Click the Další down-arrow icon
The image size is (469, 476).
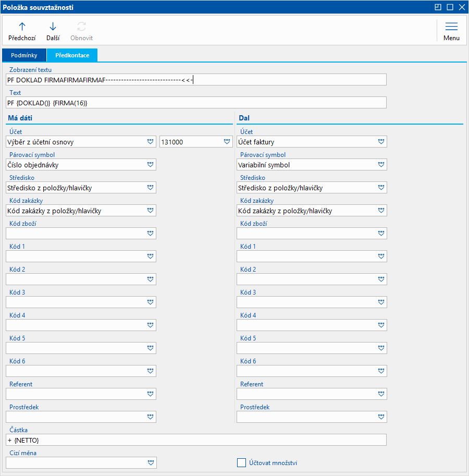point(53,27)
